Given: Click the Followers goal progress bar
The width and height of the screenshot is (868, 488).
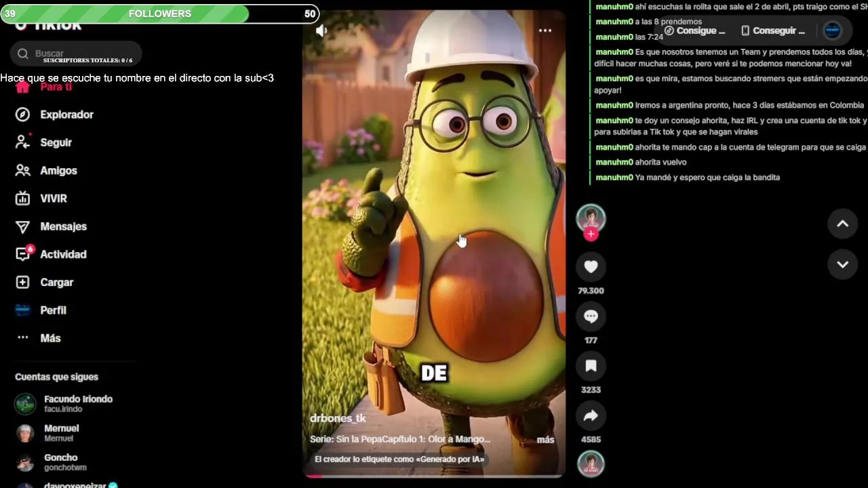Looking at the screenshot, I should click(160, 14).
